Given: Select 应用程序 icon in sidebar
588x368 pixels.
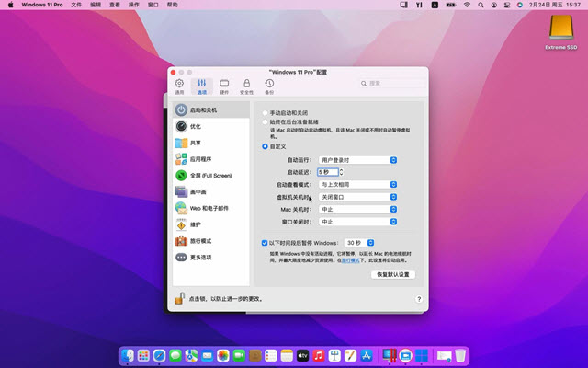Looking at the screenshot, I should pos(181,159).
